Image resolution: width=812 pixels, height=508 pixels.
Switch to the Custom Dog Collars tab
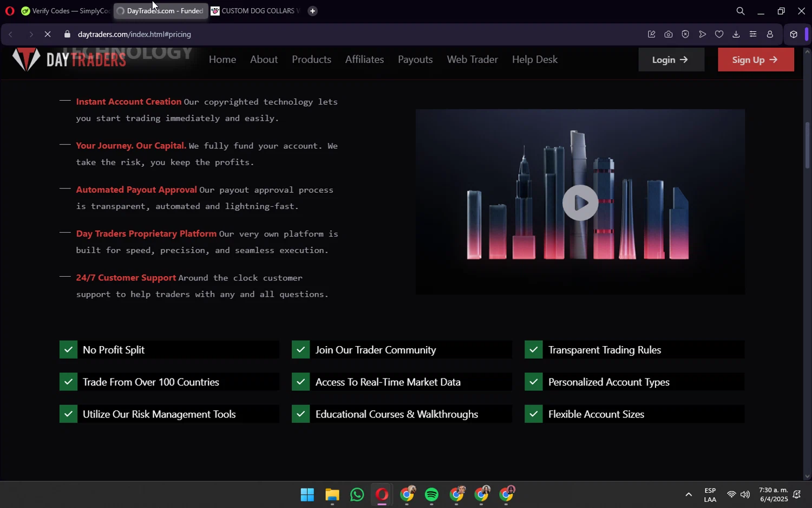(254, 11)
